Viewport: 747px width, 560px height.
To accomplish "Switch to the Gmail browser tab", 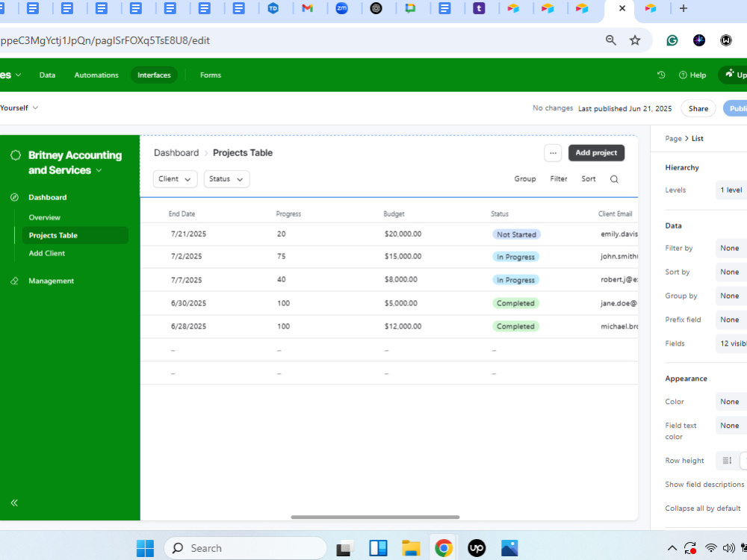I will (307, 8).
